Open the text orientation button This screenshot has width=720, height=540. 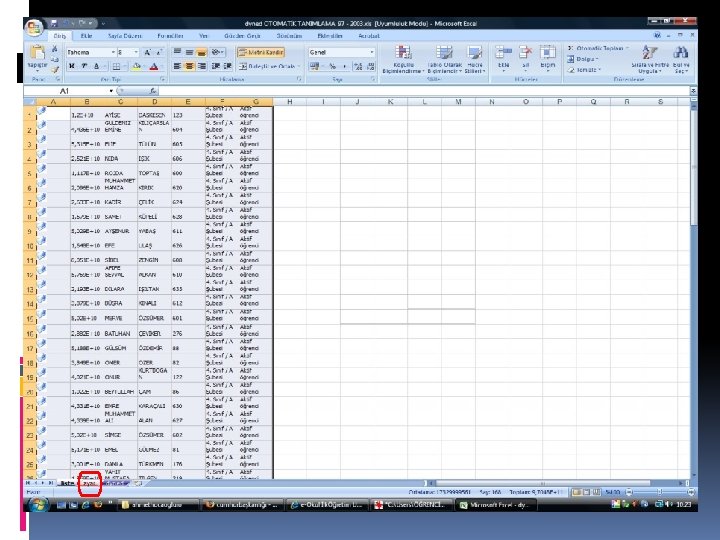[218, 52]
